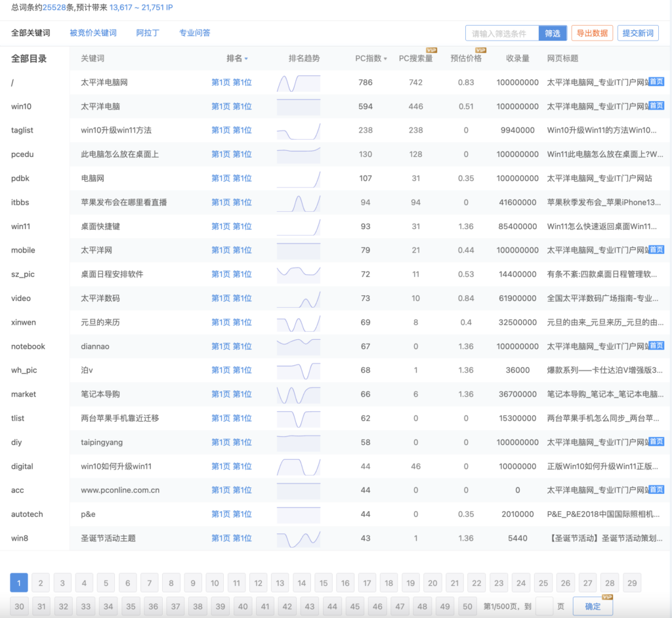Click the 首页 badge in the 太平洋电脑网 keyword row
672x618 pixels.
coord(656,81)
